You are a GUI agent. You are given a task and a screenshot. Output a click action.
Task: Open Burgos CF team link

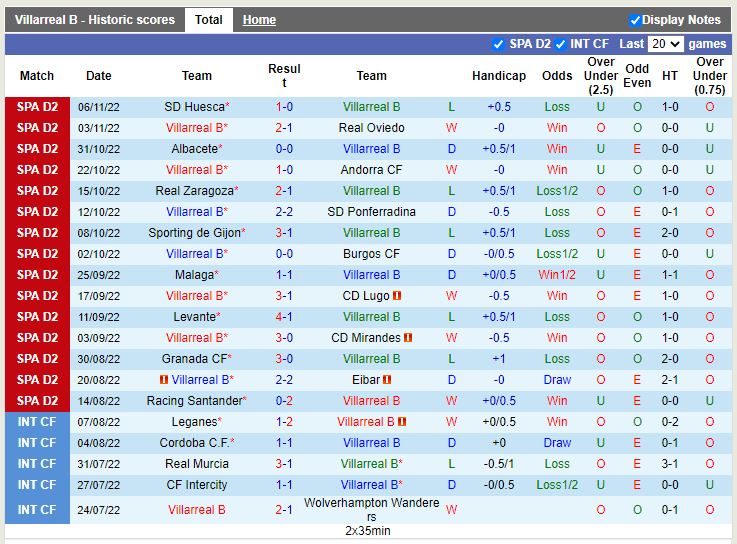[x=371, y=254]
